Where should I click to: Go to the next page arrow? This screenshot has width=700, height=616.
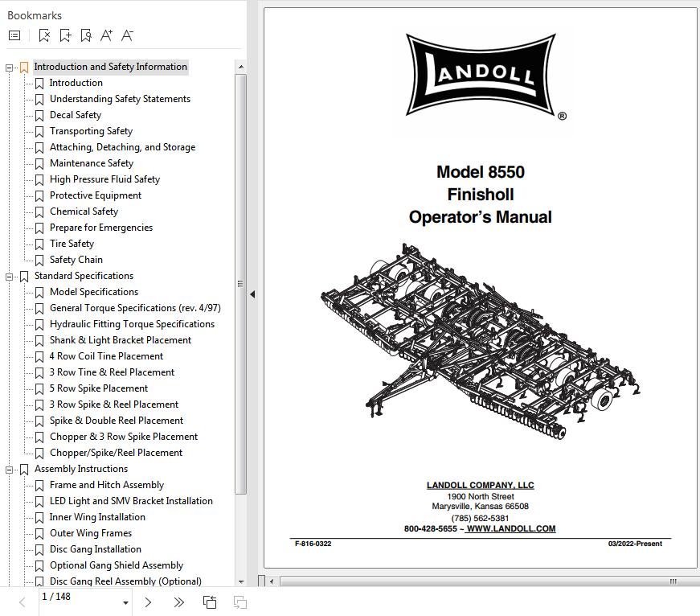click(x=148, y=602)
